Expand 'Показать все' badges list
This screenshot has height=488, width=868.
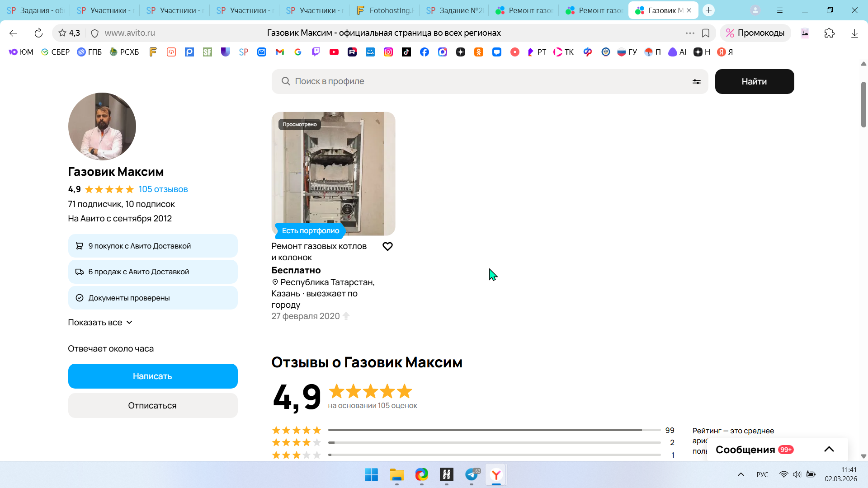tap(100, 323)
